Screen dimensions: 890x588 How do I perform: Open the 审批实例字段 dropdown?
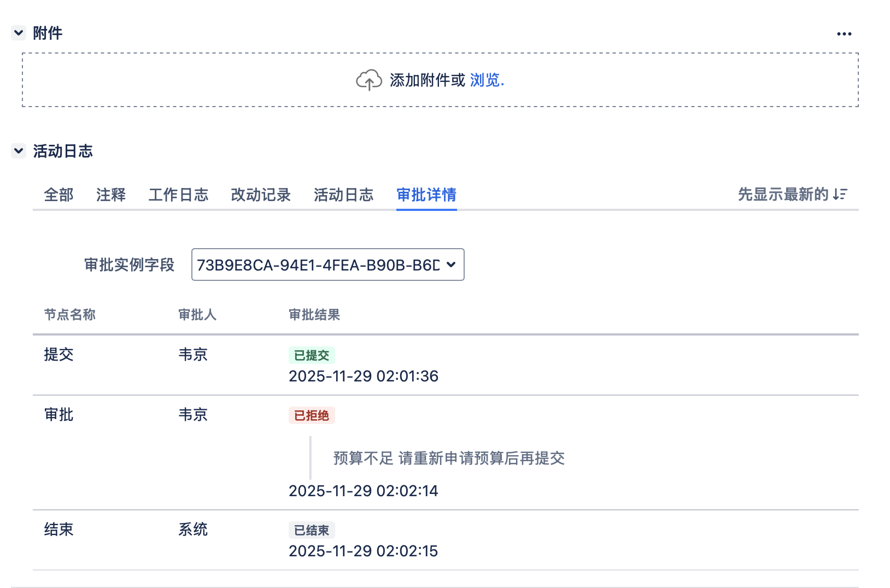(327, 264)
